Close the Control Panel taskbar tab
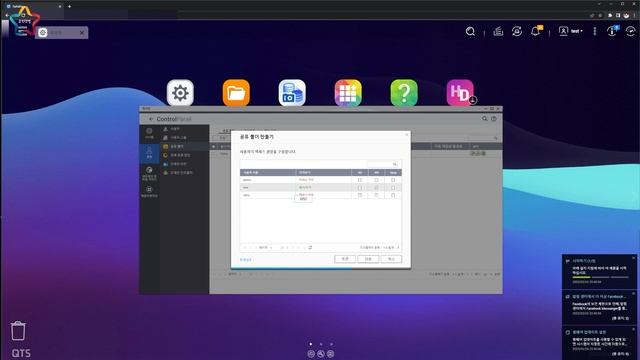This screenshot has height=360, width=640. pos(82,33)
